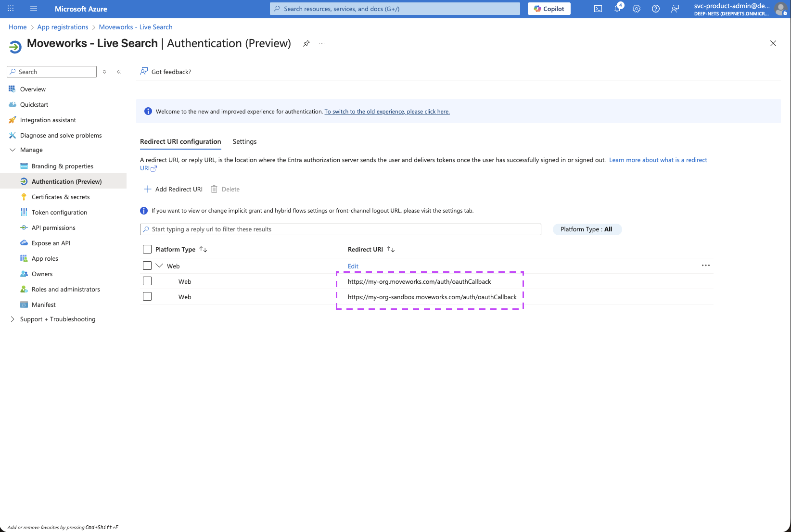Open portal settings gear icon

coord(637,9)
